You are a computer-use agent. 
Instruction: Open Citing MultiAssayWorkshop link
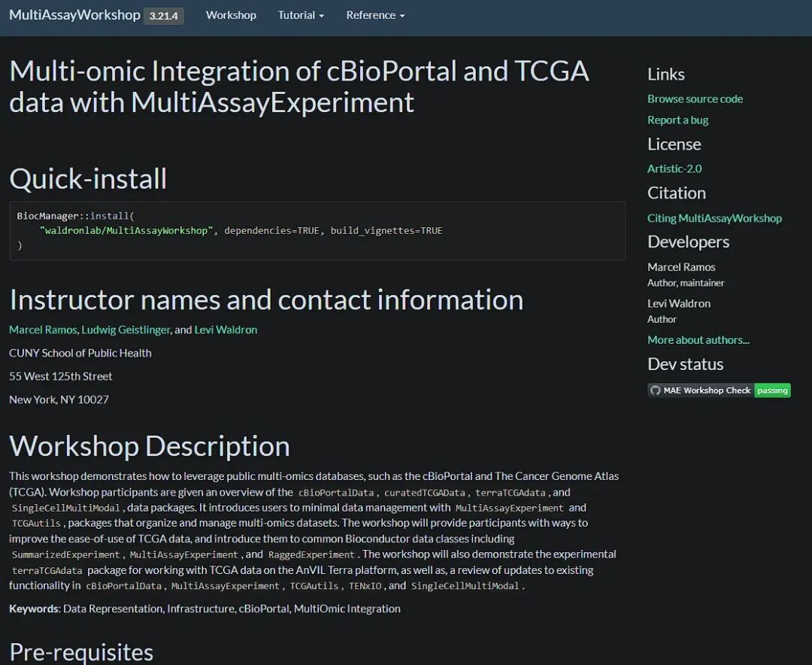(715, 218)
